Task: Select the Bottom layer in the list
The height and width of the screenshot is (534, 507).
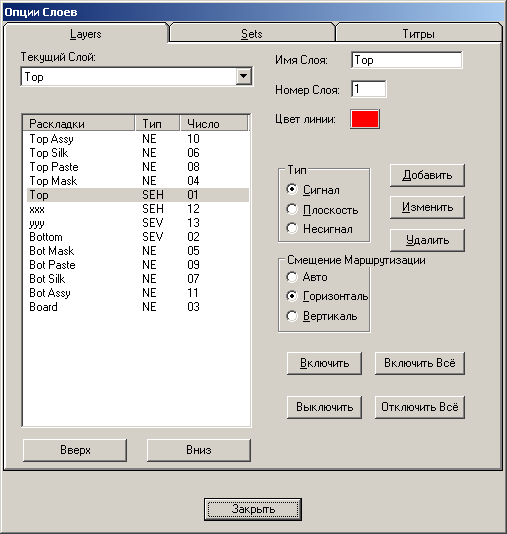Action: (x=138, y=237)
